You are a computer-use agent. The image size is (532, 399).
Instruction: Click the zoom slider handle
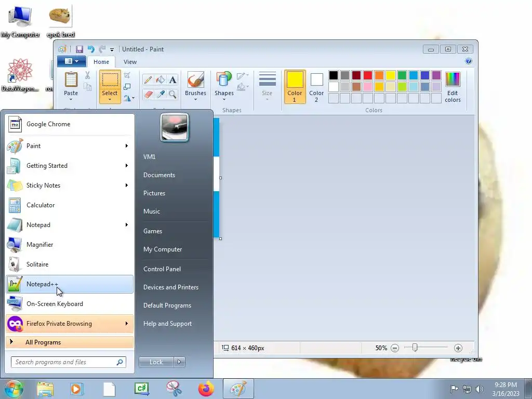pyautogui.click(x=415, y=348)
